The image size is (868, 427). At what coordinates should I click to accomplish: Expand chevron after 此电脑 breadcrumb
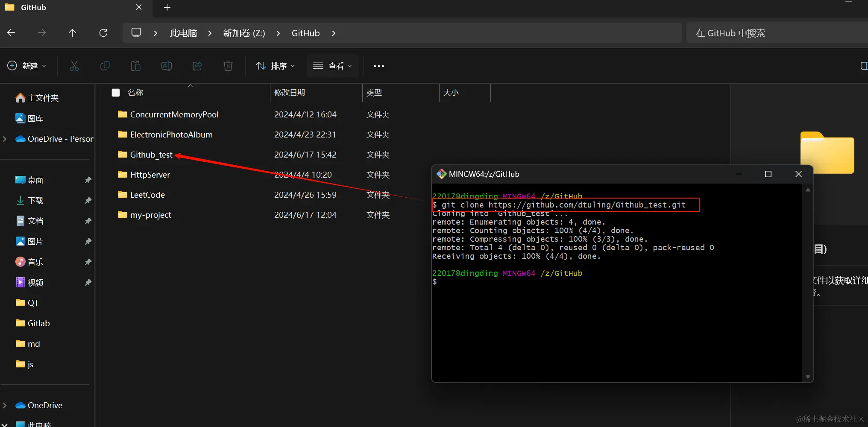click(x=210, y=33)
